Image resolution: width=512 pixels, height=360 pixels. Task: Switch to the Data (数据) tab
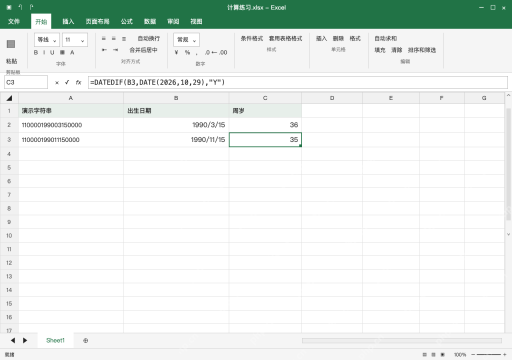pyautogui.click(x=150, y=22)
